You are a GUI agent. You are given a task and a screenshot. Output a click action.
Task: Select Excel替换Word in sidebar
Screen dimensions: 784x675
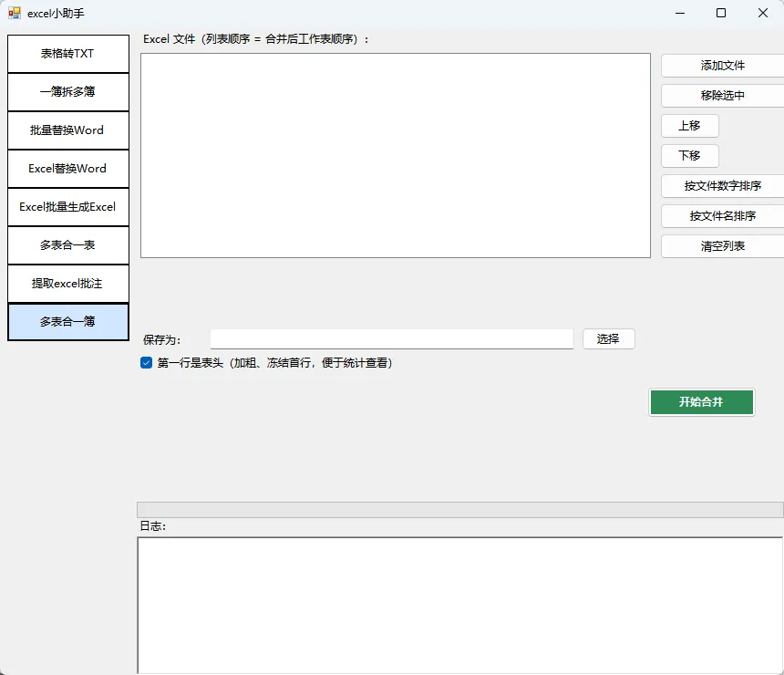tap(68, 169)
